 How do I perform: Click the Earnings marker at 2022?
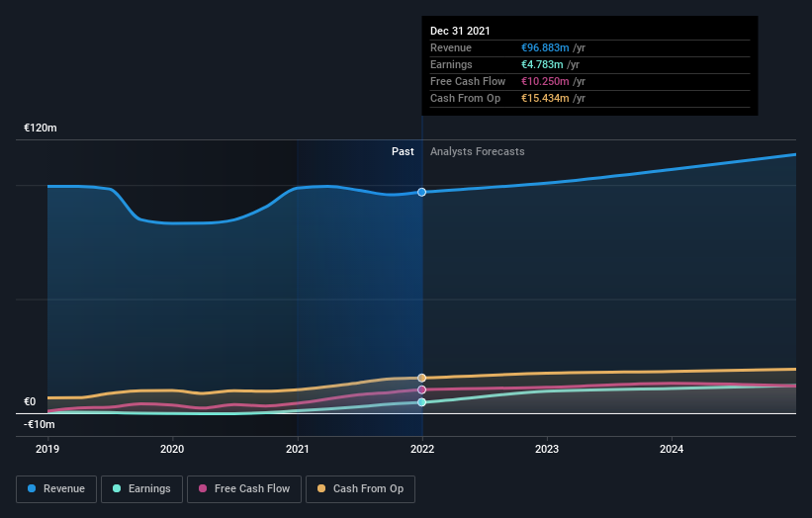[422, 402]
